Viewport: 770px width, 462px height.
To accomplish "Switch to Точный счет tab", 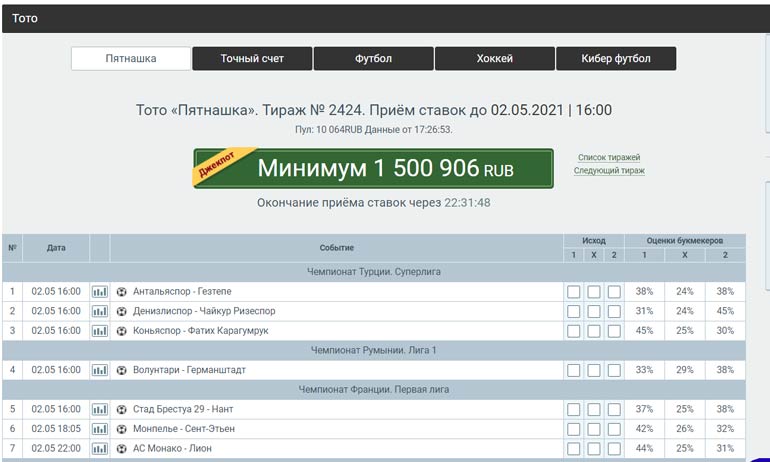I will click(x=252, y=58).
